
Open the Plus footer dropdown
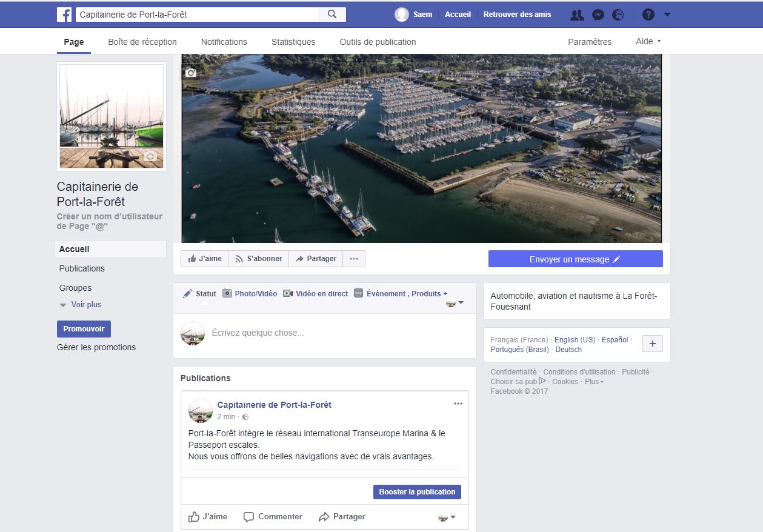pyautogui.click(x=594, y=382)
